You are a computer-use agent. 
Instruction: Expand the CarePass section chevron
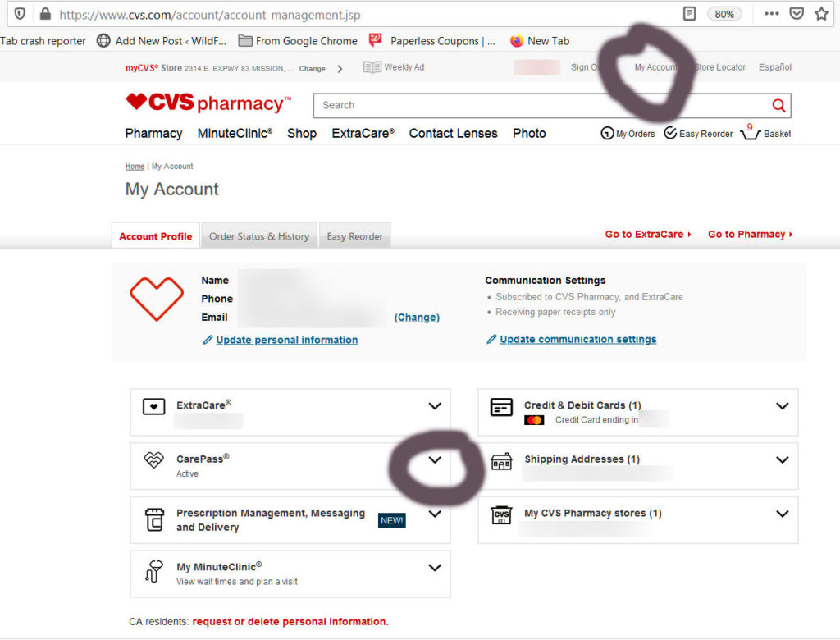(x=435, y=459)
